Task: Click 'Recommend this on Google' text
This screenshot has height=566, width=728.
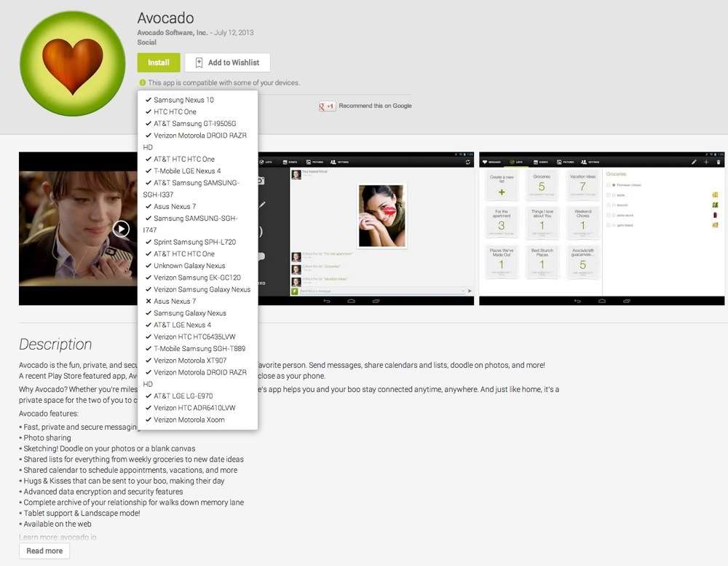Action: pyautogui.click(x=375, y=106)
